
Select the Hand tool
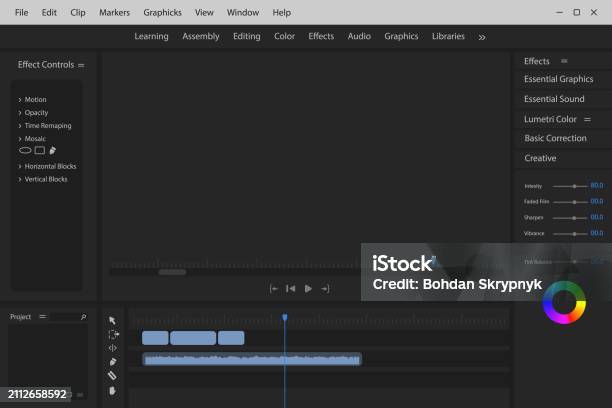pyautogui.click(x=112, y=391)
